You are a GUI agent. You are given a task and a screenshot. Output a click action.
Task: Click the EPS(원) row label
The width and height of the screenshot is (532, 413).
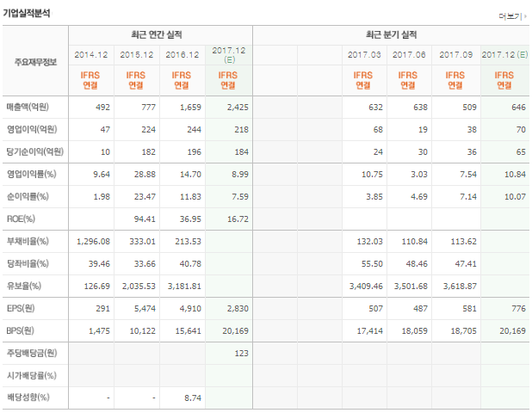(x=21, y=309)
